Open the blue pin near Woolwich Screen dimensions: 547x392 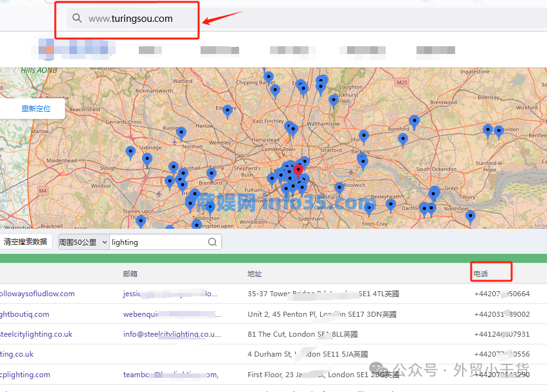339,189
